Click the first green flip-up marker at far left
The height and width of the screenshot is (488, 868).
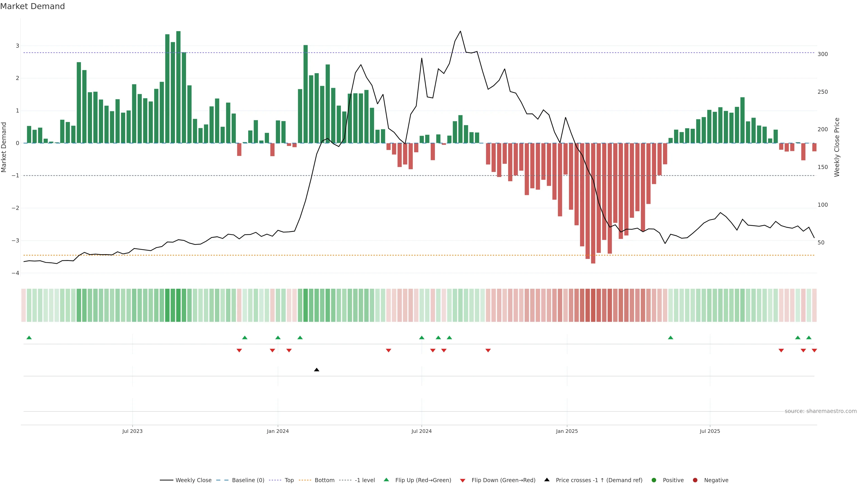coord(29,338)
